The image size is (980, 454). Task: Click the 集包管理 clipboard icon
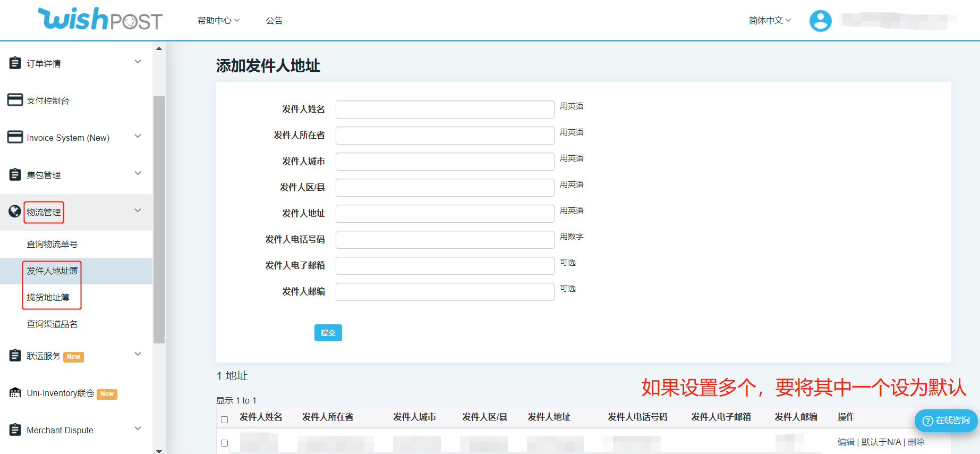pos(15,174)
